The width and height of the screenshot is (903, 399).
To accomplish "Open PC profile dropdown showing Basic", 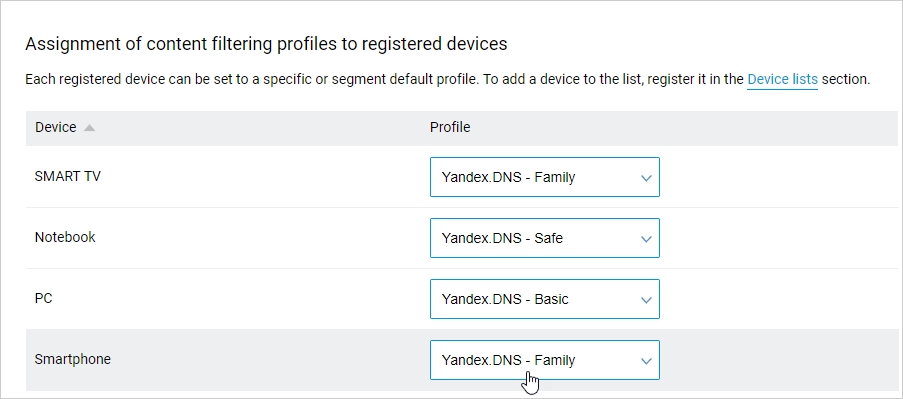I will (545, 299).
